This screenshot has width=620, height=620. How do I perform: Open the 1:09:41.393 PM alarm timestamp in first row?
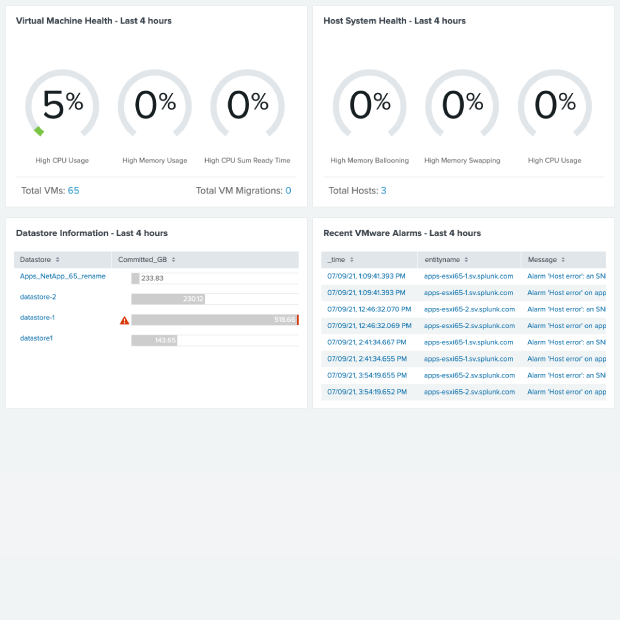366,276
